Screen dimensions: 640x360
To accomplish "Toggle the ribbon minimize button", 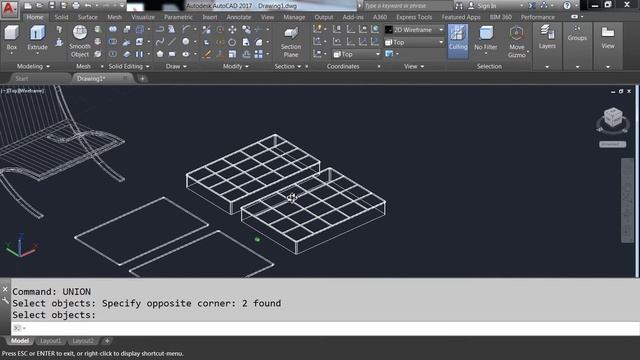I will 574,17.
